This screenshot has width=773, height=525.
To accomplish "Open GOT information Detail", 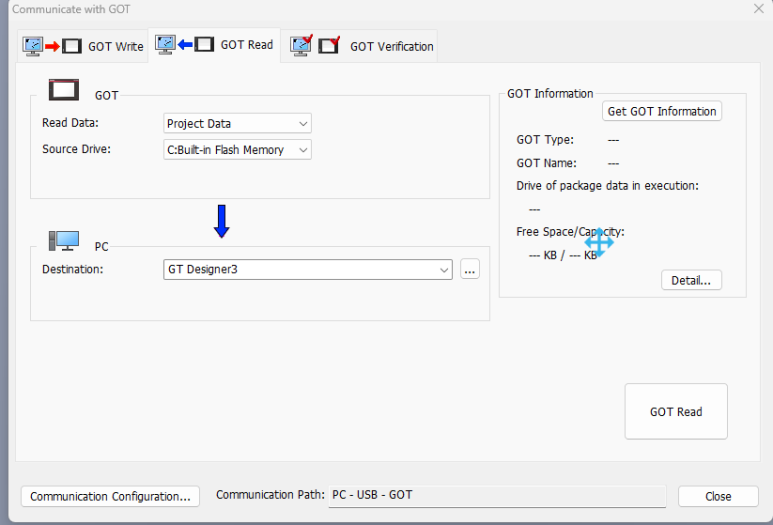I will (691, 280).
